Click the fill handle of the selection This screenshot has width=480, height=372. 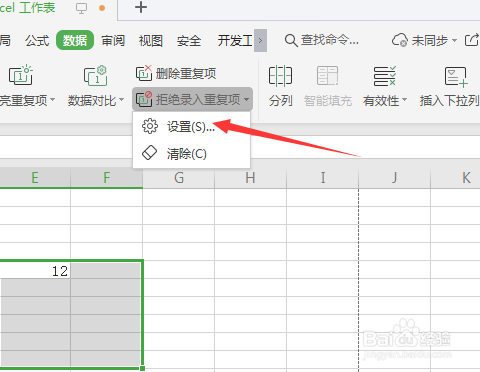[x=143, y=368]
